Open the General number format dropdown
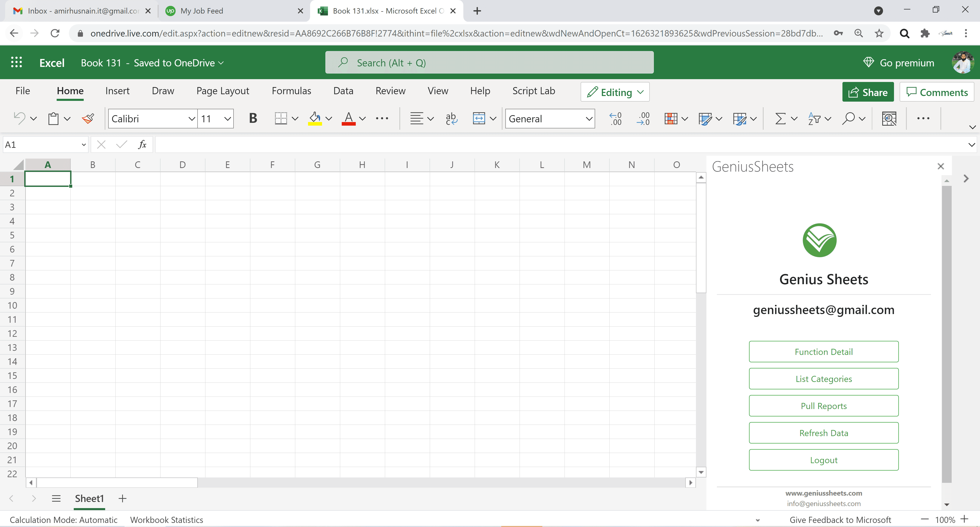This screenshot has height=527, width=980. point(589,119)
